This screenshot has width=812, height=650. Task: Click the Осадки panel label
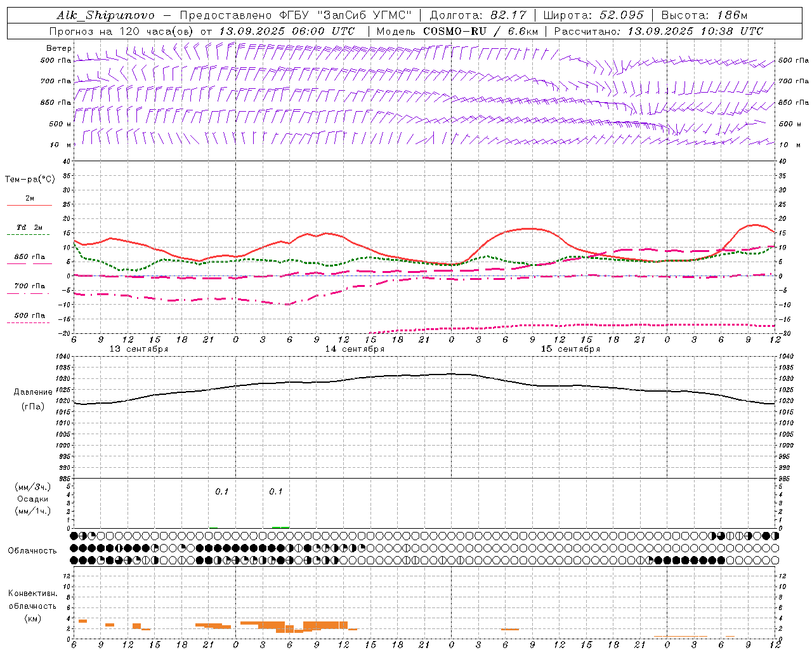(x=33, y=499)
